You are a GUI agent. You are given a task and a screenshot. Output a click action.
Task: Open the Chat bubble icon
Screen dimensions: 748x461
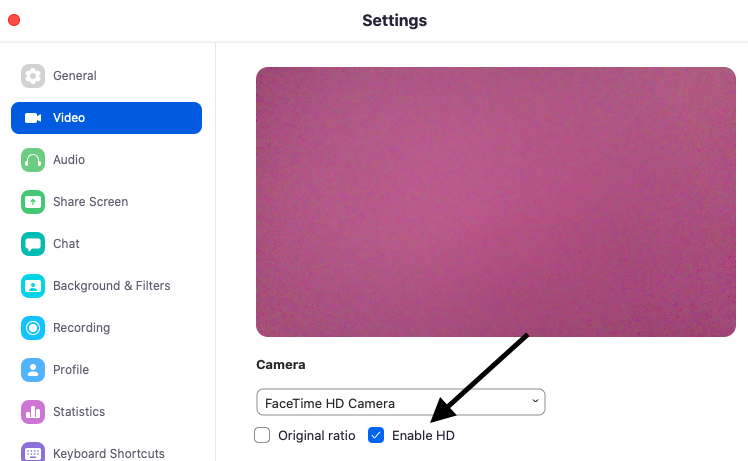tap(33, 244)
